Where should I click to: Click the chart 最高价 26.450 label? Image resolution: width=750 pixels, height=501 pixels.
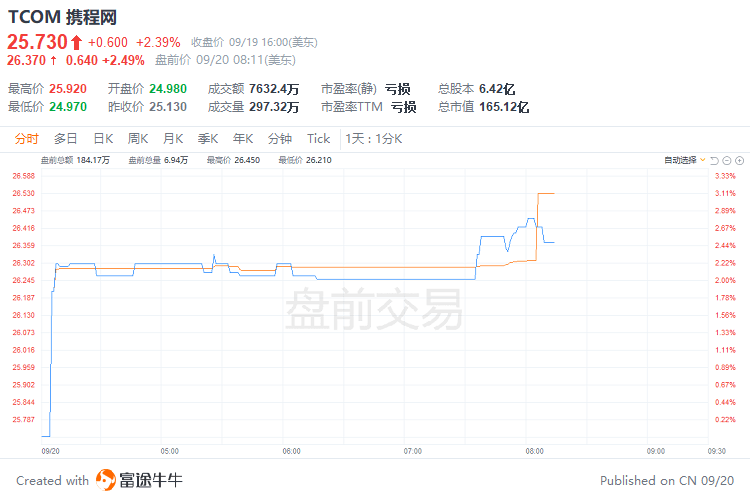tap(233, 160)
